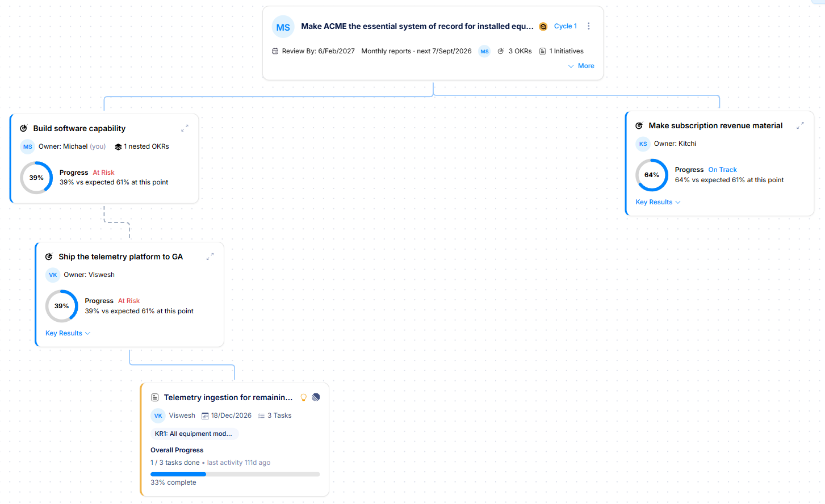The width and height of the screenshot is (825, 504).
Task: Click the calendar icon next to Review By
Action: tap(275, 51)
